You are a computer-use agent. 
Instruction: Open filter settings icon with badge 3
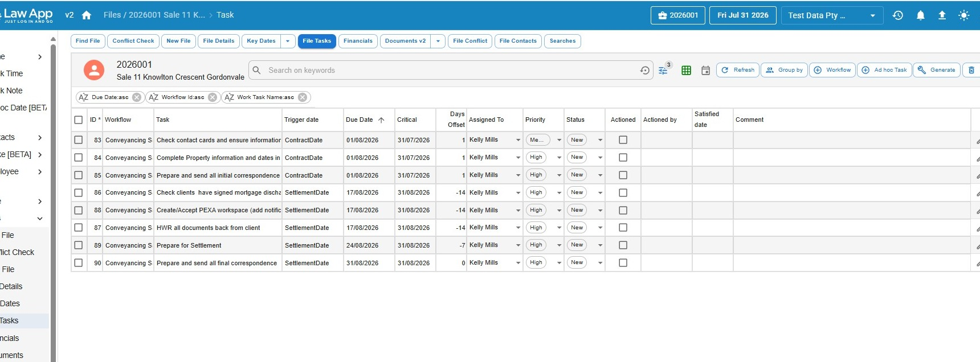pyautogui.click(x=663, y=71)
